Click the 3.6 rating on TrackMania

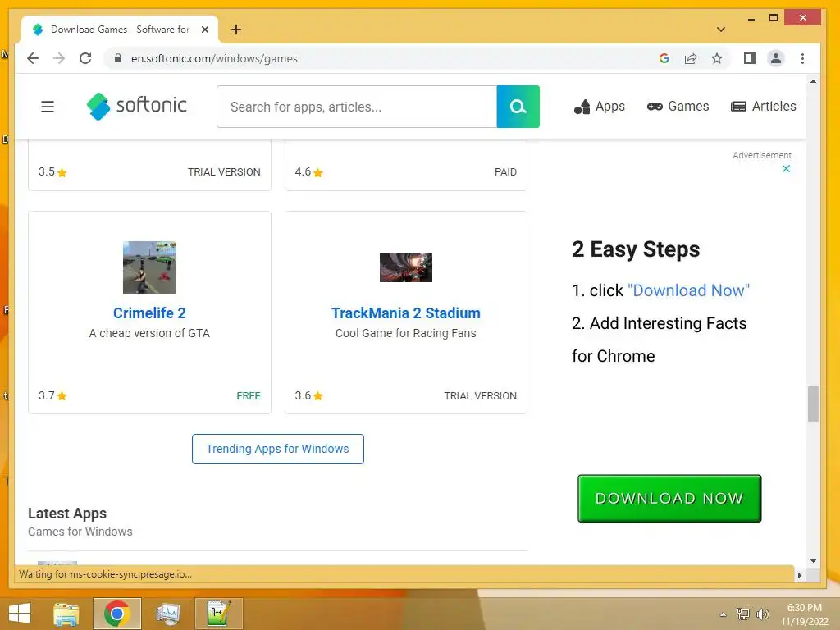(308, 396)
